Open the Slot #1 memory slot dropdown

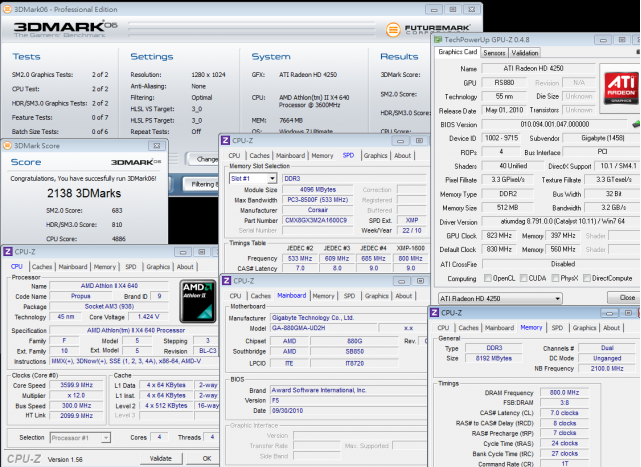pos(272,179)
